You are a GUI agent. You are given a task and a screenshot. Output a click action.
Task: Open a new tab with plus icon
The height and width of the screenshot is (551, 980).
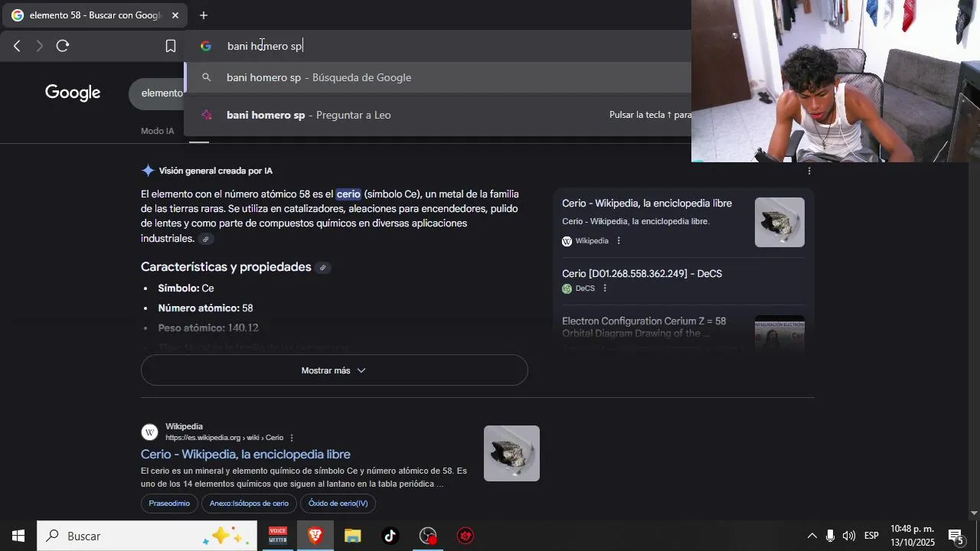click(204, 15)
